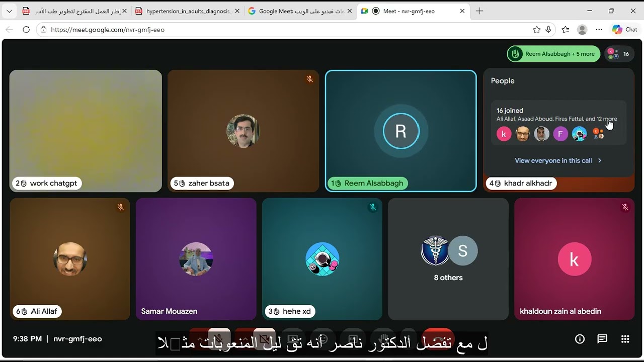Viewport: 644px width, 362px height.
Task: Open a new browser tab
Action: [x=479, y=11]
